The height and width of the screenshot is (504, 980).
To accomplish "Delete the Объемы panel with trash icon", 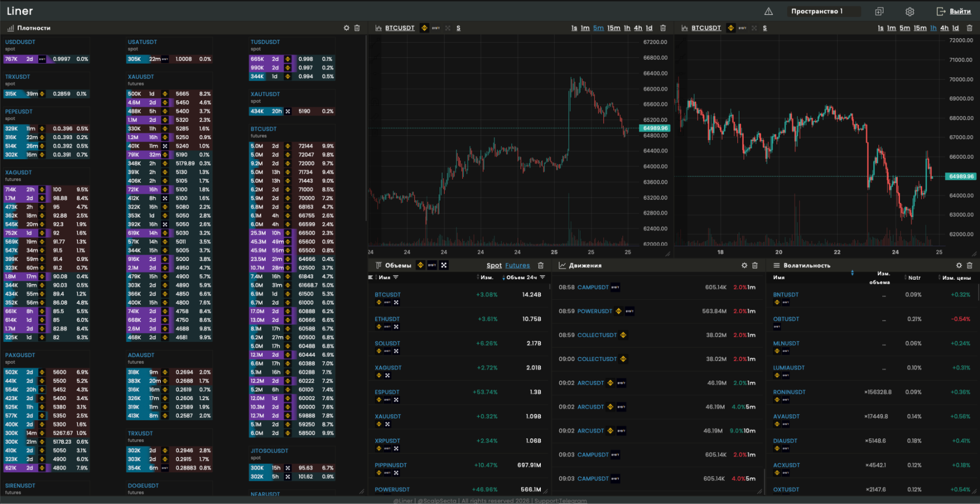I will (541, 265).
